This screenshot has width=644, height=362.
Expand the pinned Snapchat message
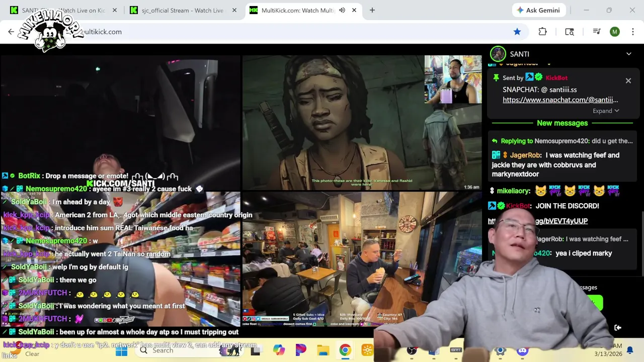point(605,111)
